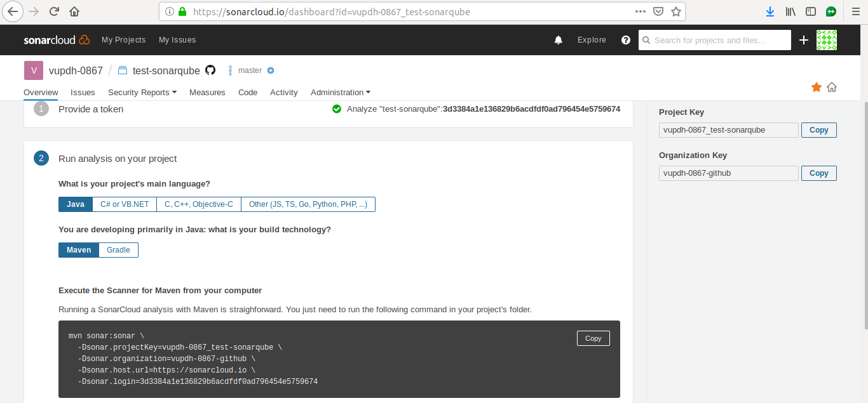This screenshot has width=868, height=403.
Task: Open the Firefox hamburger menu
Action: (855, 11)
